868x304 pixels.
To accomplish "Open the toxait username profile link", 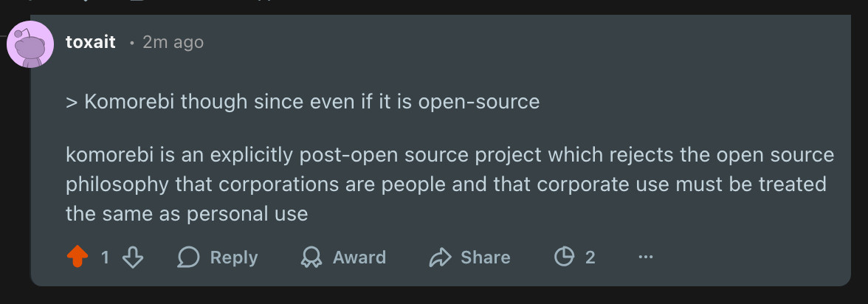I will point(91,42).
